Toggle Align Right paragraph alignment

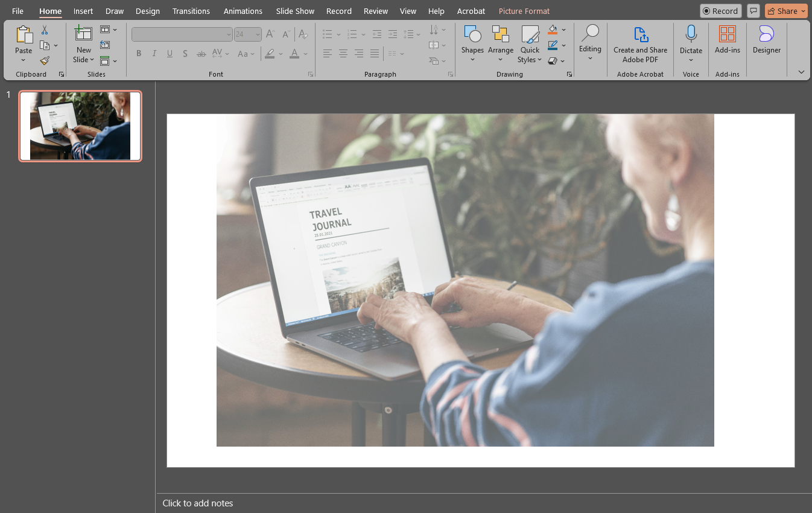(x=359, y=54)
